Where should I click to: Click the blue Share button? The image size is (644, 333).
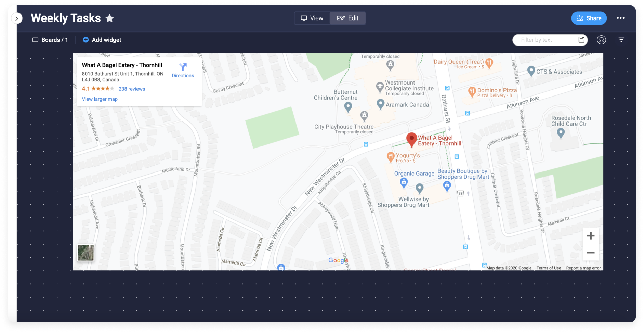[589, 18]
